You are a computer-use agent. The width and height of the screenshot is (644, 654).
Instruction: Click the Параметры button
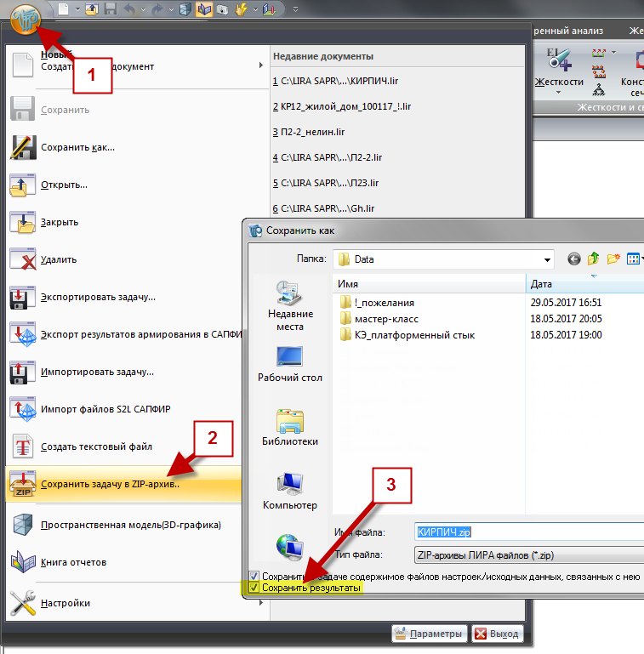[x=429, y=634]
